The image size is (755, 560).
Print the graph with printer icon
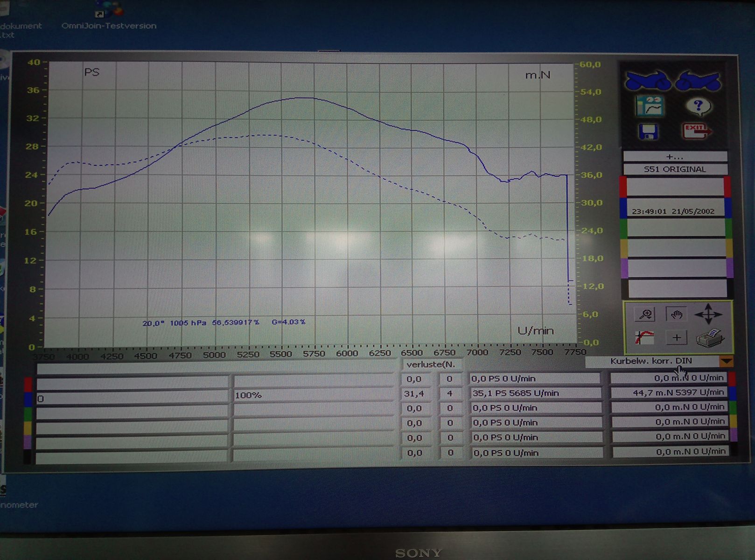pyautogui.click(x=710, y=338)
